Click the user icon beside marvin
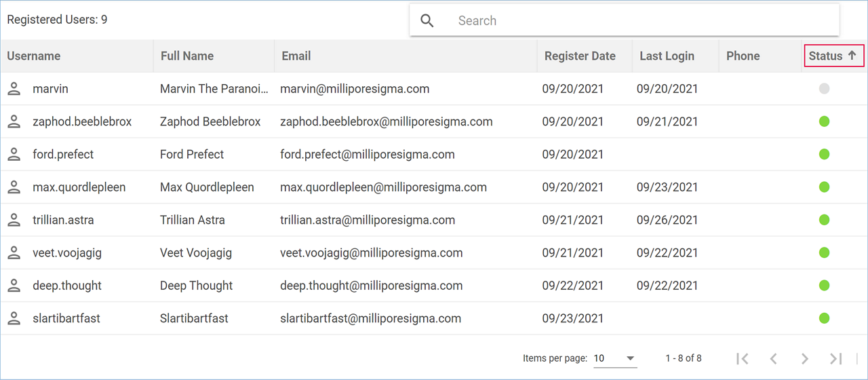868x380 pixels. (14, 89)
